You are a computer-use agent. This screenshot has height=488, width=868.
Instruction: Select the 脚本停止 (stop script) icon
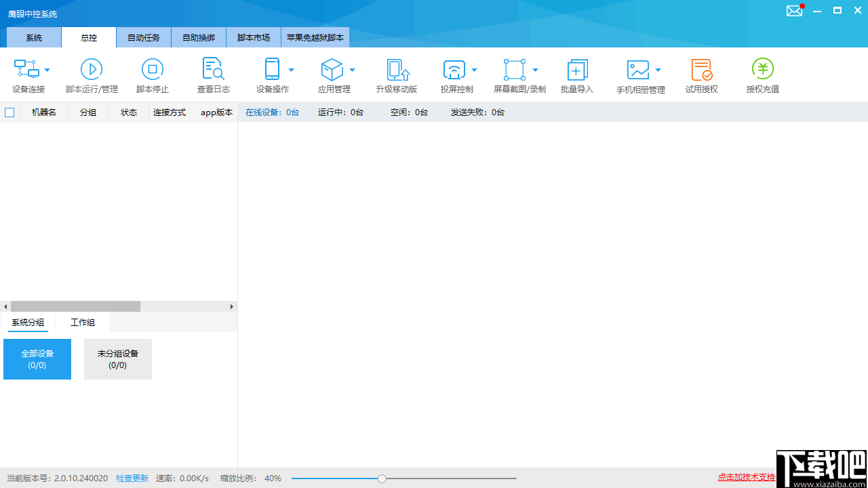(152, 75)
